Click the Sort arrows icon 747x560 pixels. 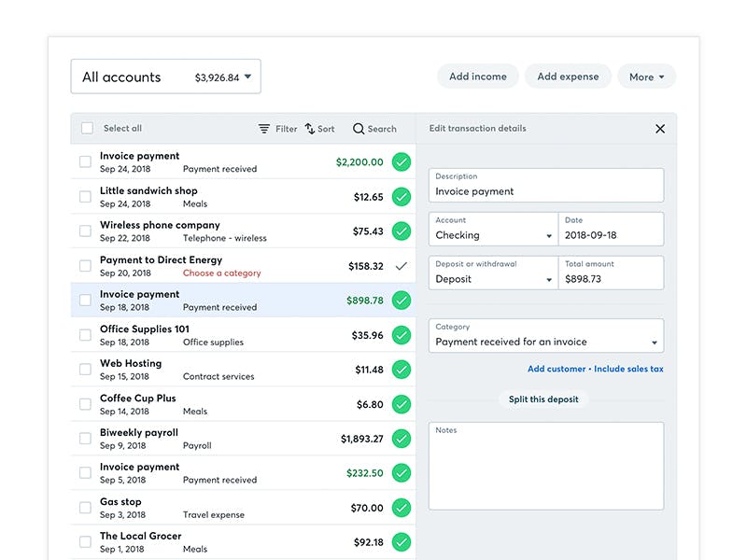[310, 129]
